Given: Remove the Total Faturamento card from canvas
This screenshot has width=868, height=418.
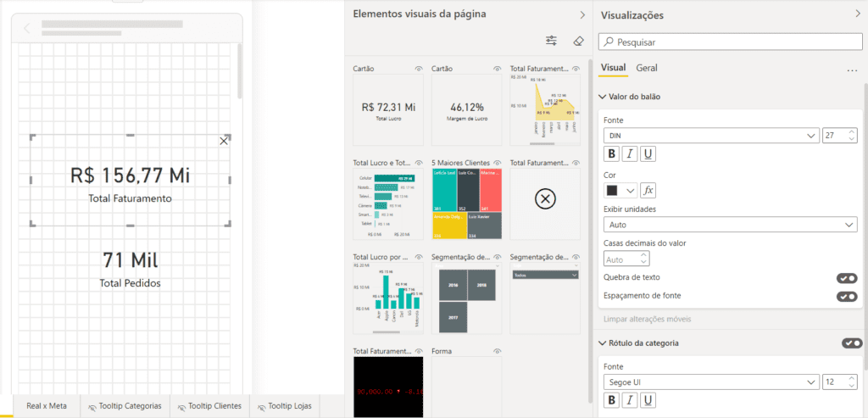Looking at the screenshot, I should 224,142.
